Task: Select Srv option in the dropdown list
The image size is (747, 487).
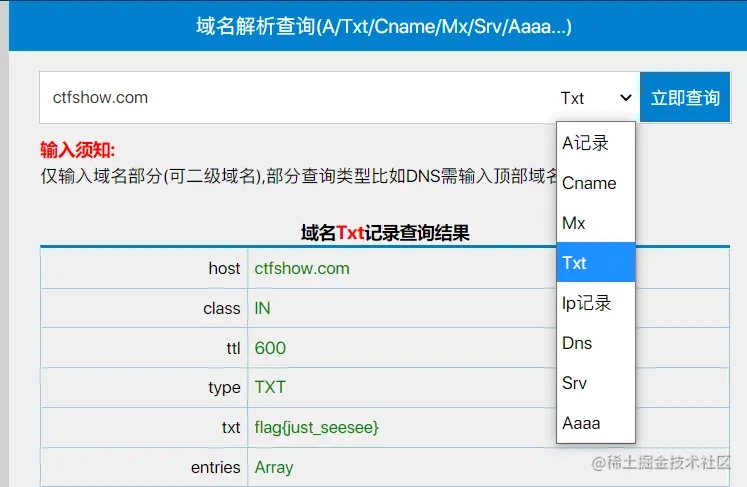Action: [596, 383]
